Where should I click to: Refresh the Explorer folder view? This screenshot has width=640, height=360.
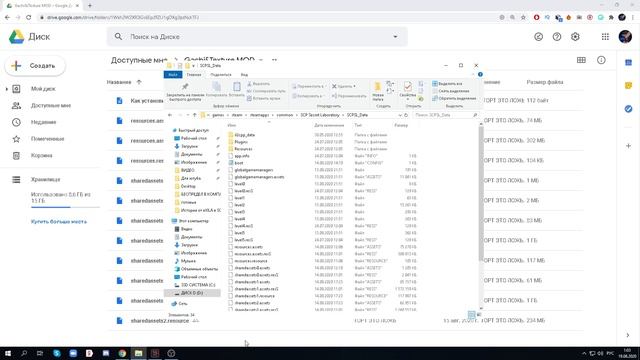(406, 115)
